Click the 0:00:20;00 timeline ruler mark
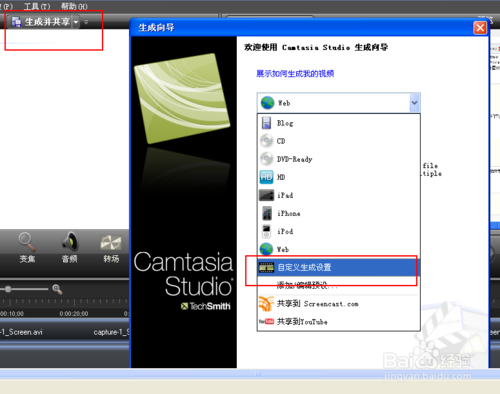 (74, 314)
